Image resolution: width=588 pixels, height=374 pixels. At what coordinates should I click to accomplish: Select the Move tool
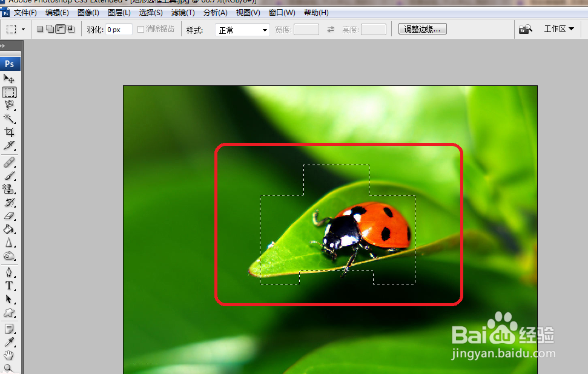coord(9,78)
